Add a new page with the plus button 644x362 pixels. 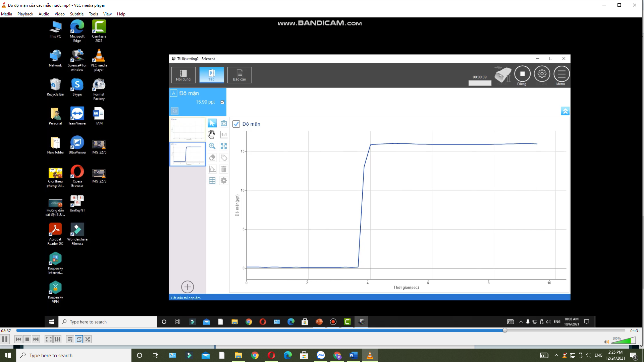(187, 287)
